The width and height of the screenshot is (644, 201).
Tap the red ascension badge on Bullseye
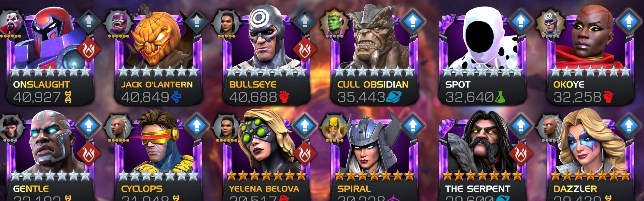(304, 50)
